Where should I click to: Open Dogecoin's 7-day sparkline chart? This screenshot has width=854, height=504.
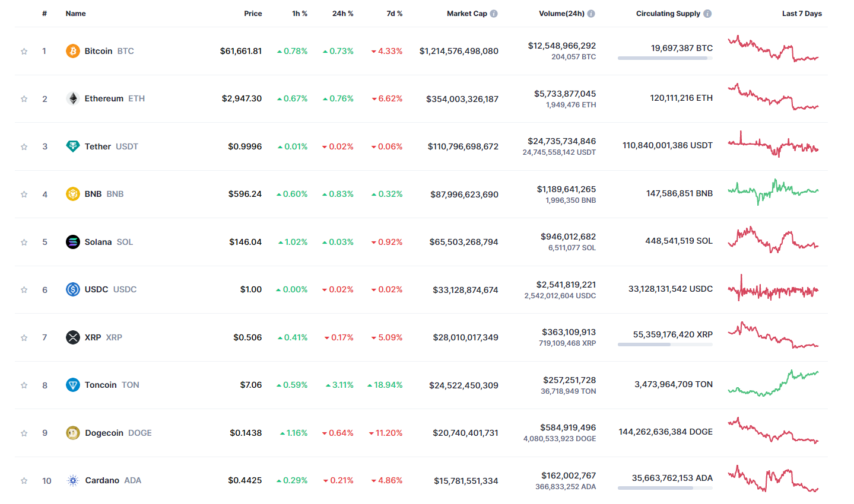[773, 430]
